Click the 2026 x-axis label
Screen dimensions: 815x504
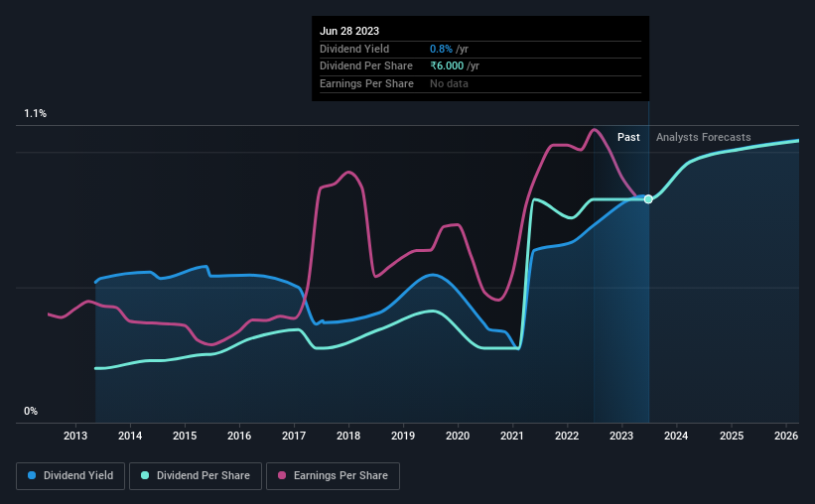click(786, 436)
